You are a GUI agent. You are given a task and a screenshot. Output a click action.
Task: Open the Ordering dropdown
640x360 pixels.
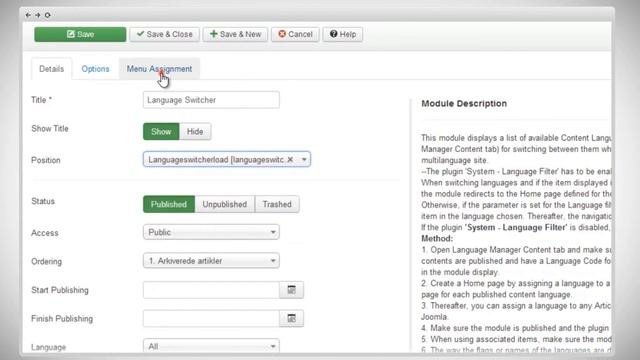211,261
